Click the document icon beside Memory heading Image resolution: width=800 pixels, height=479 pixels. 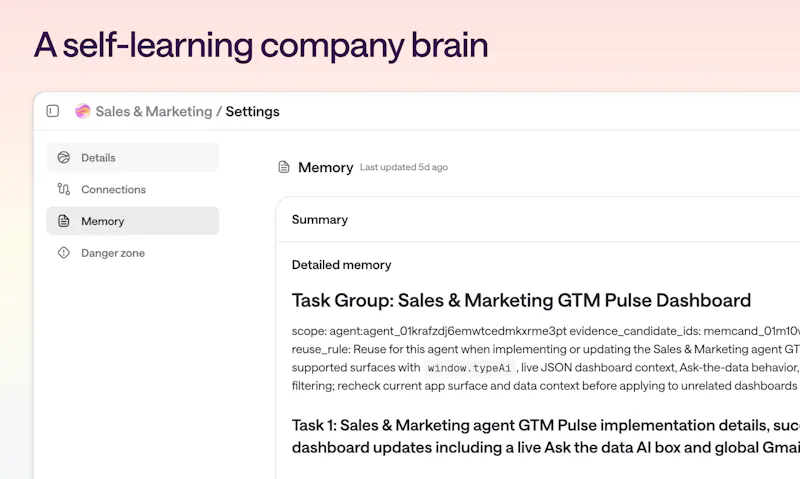point(284,167)
